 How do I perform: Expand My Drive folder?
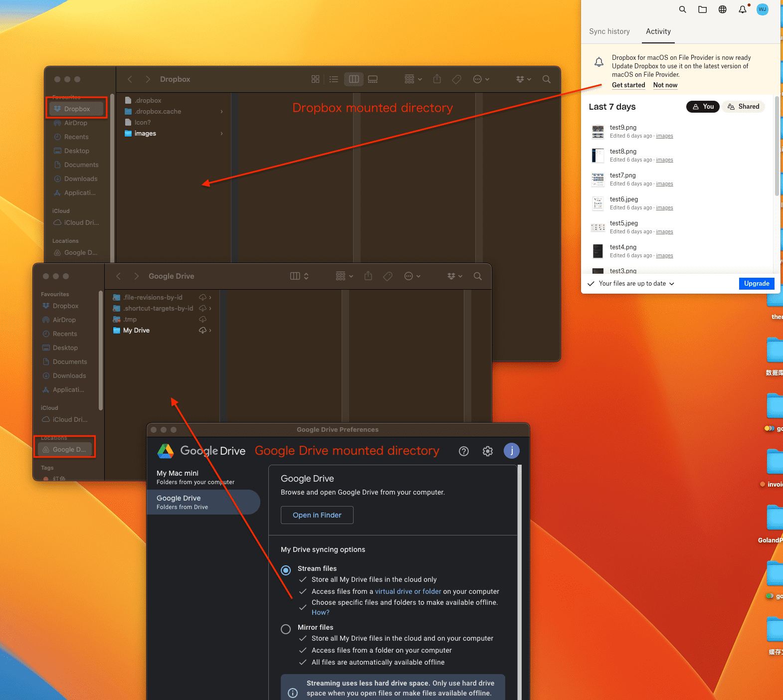(x=210, y=331)
